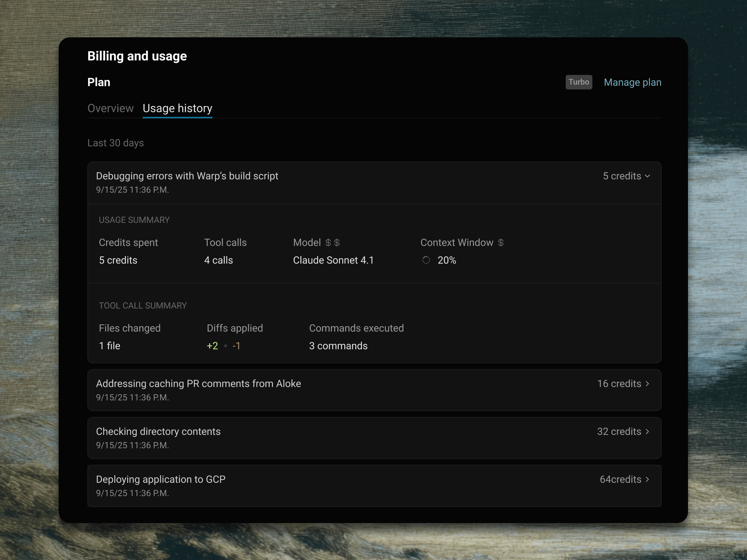747x560 pixels.
Task: Select the Usage history tab
Action: [177, 108]
